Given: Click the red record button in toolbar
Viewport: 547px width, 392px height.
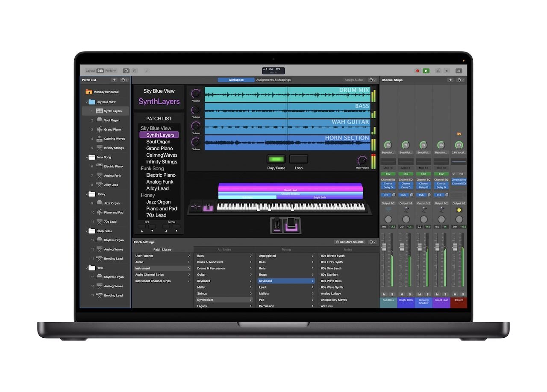Looking at the screenshot, I should click(x=418, y=71).
